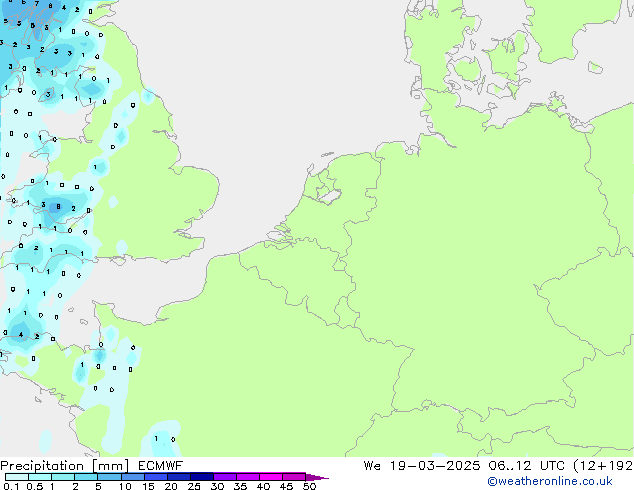Click the '06..12 UTC' time range text
The width and height of the screenshot is (634, 490).
coord(528,466)
